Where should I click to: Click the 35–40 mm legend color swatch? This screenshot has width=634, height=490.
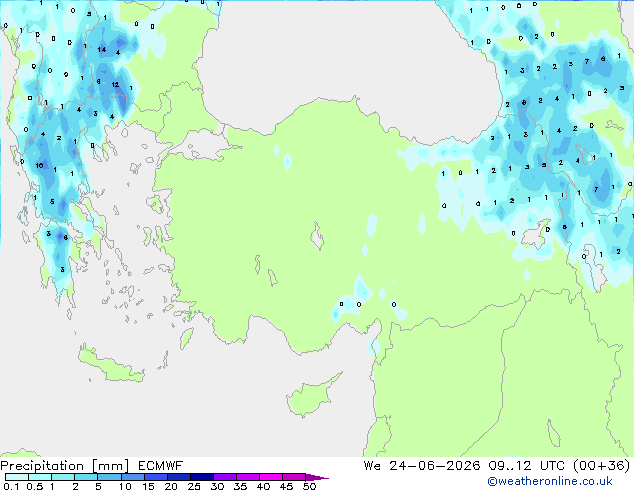pos(248,477)
